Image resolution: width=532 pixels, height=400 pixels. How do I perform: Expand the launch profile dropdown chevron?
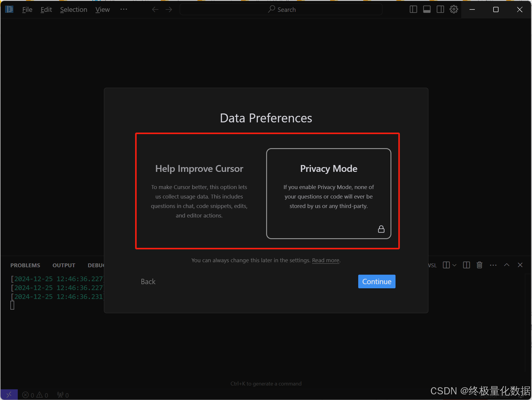coord(454,265)
